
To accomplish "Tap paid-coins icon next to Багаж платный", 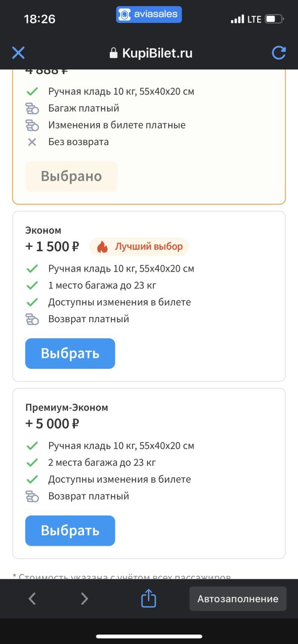I will pyautogui.click(x=32, y=108).
